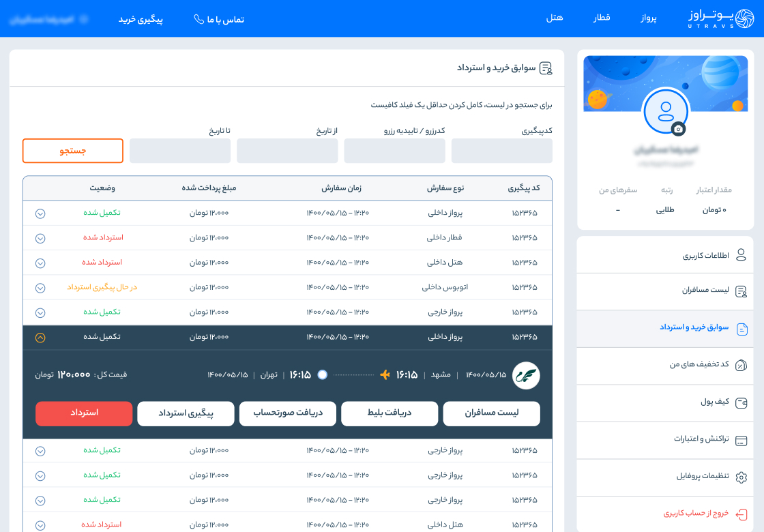
Task: Click the airline logo in expanded order
Action: pyautogui.click(x=526, y=375)
